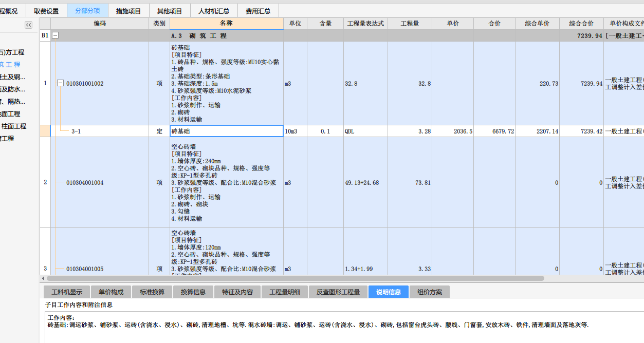Image resolution: width=644 pixels, height=343 pixels.
Task: Edit the 砖基础 name field in row 3-1
Action: pos(227,131)
